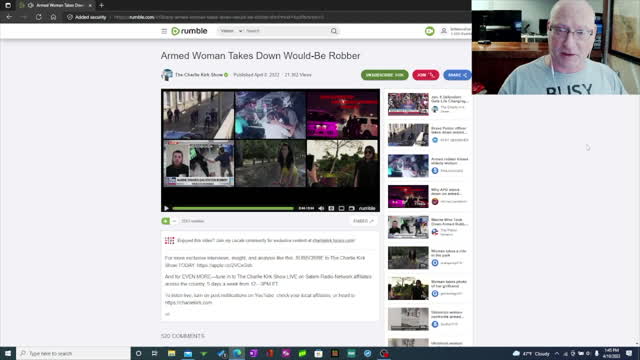The width and height of the screenshot is (640, 360).
Task: Open a new browser tab
Action: click(101, 5)
